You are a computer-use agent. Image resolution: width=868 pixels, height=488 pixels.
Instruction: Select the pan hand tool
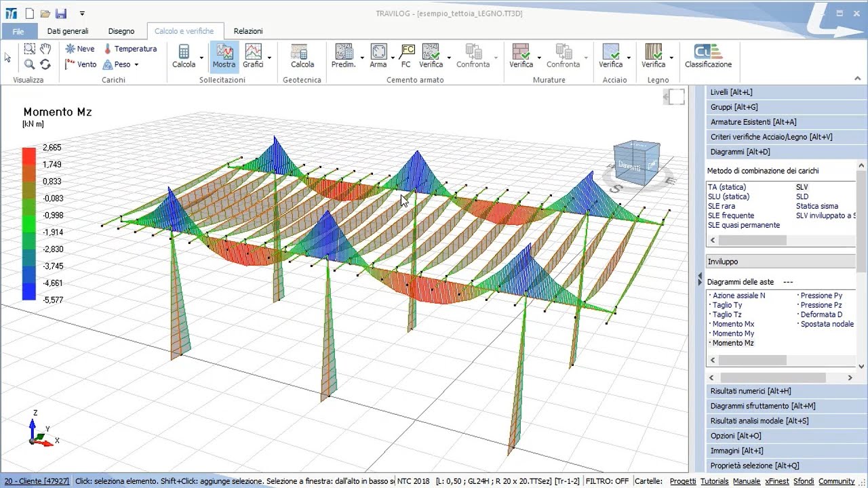(x=45, y=49)
